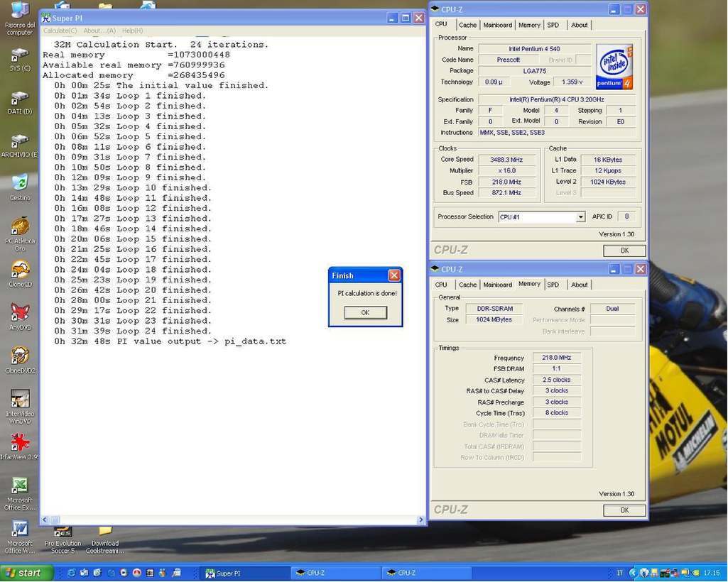This screenshot has height=582, width=728.
Task: Click the 'PI value output -> pi_data.txt' line
Action: tap(170, 341)
